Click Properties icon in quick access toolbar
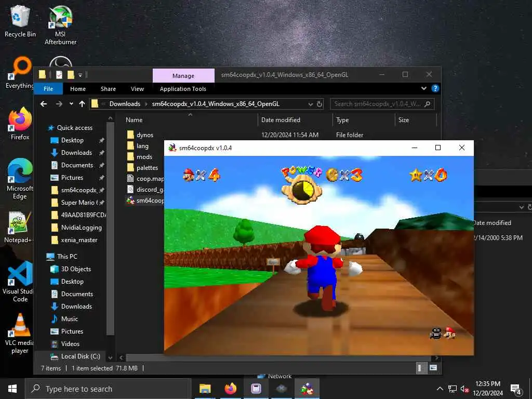This screenshot has height=399, width=532. click(59, 75)
